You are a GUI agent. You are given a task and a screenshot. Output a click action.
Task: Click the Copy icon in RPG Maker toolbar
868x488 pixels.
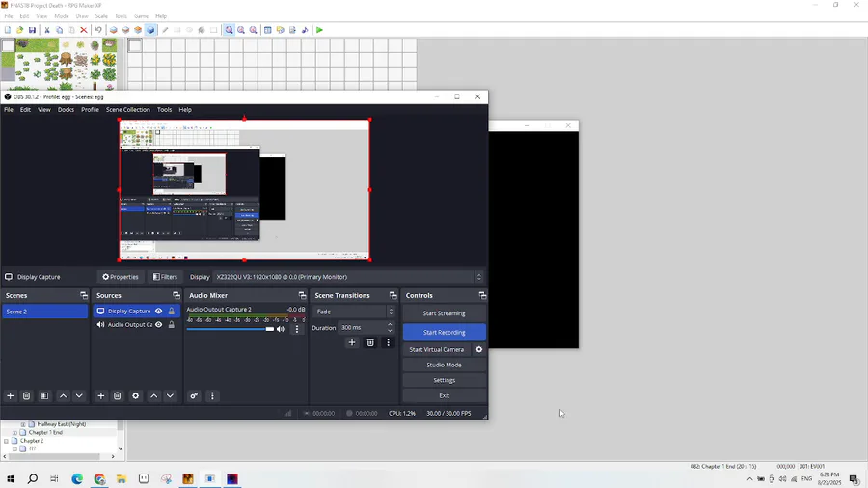pos(59,30)
